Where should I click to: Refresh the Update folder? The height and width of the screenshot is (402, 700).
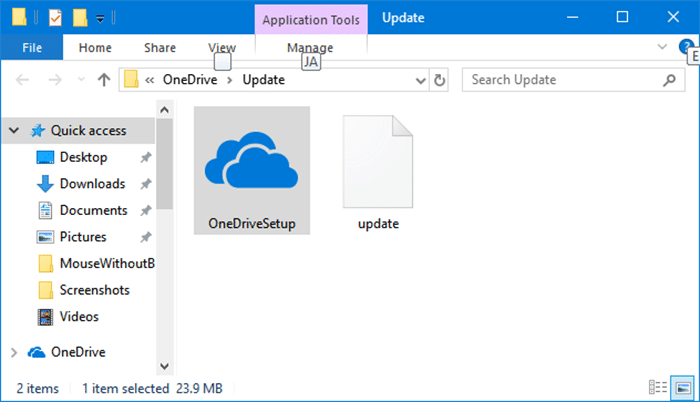439,80
